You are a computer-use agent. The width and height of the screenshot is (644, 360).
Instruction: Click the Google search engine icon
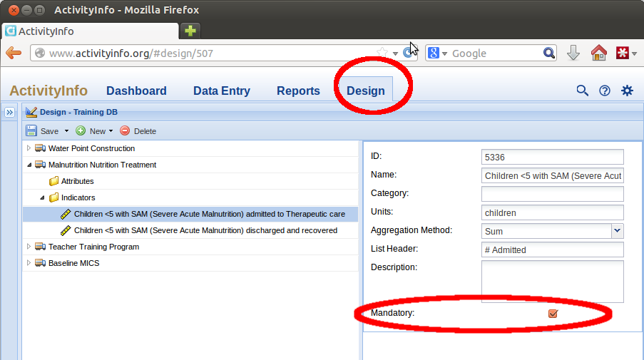[x=434, y=53]
